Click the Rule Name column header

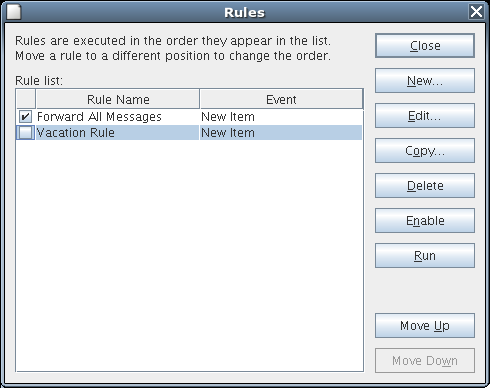pos(118,99)
